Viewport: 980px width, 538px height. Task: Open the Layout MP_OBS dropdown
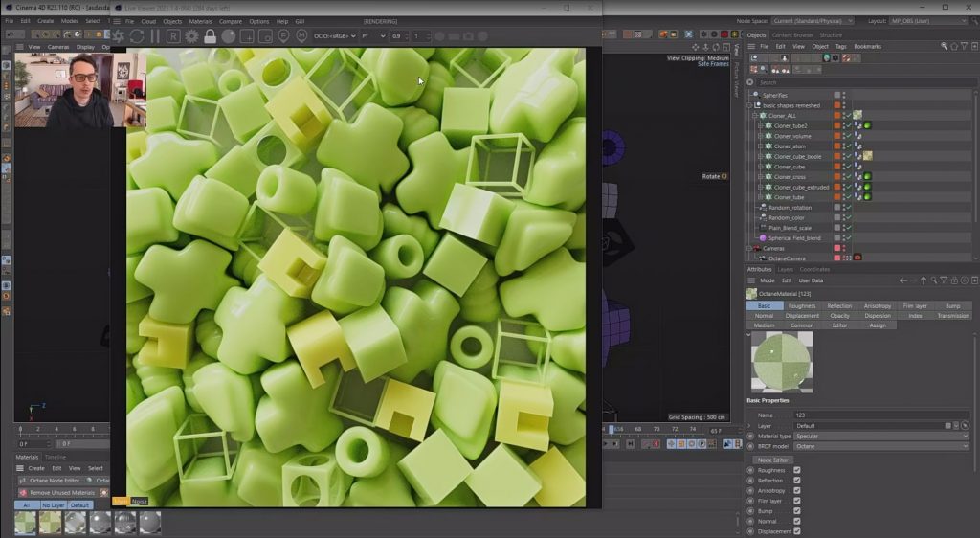(x=928, y=21)
